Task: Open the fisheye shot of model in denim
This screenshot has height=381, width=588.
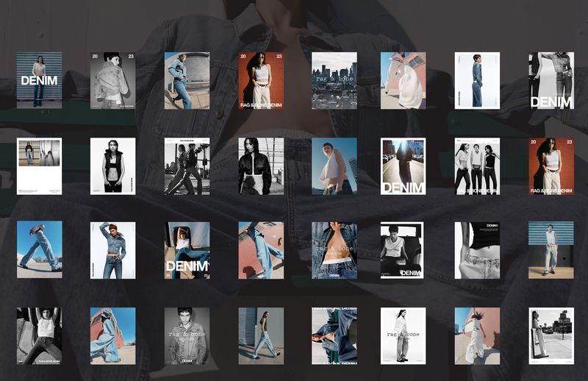Action: 187,80
